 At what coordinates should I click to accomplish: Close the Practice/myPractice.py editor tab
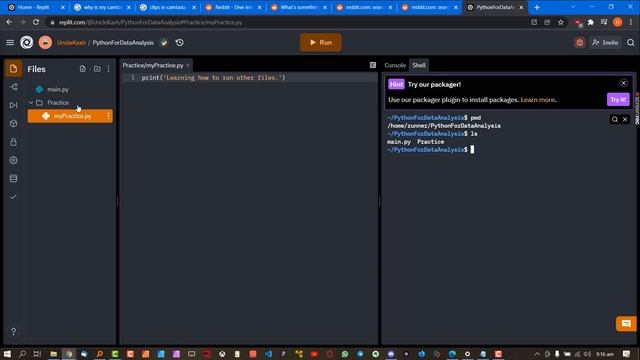coord(188,65)
